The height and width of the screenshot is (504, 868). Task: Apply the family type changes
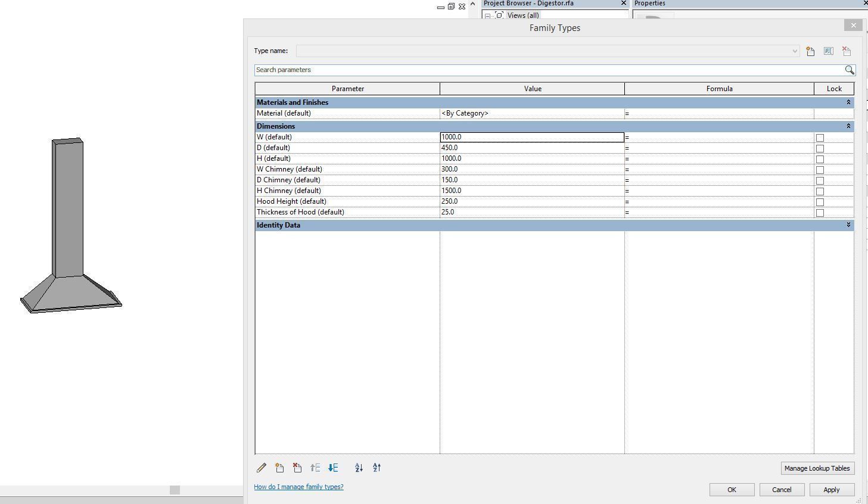tap(832, 490)
